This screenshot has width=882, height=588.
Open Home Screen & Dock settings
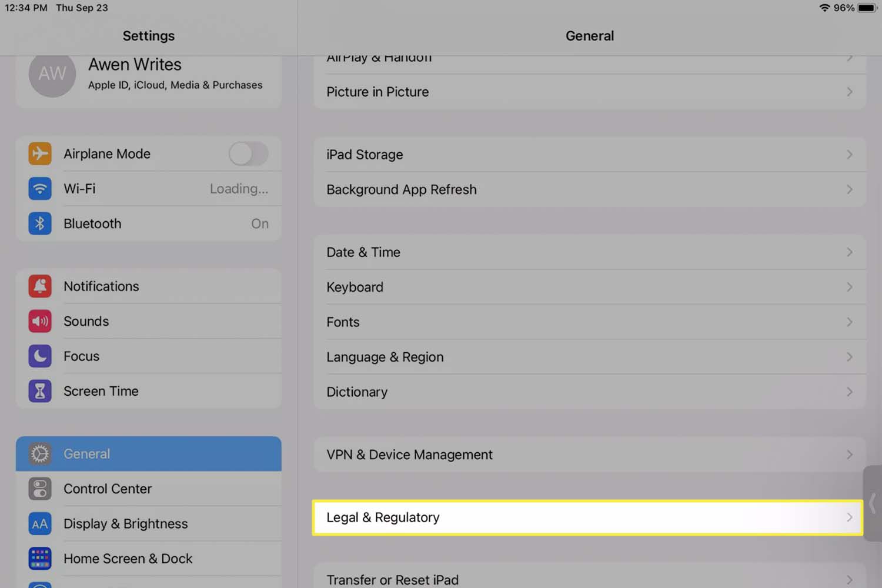[x=128, y=559]
